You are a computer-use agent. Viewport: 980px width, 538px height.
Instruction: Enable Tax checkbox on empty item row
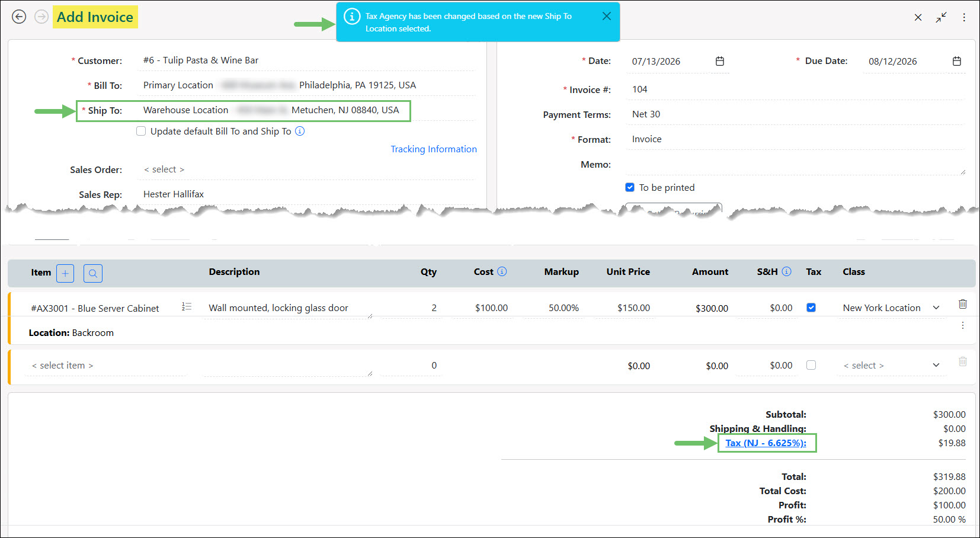tap(811, 365)
